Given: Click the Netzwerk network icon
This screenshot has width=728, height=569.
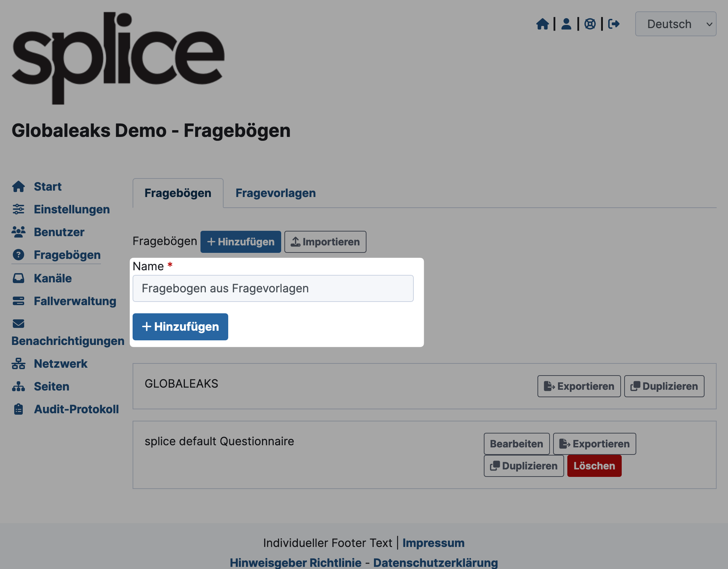Looking at the screenshot, I should click(18, 363).
